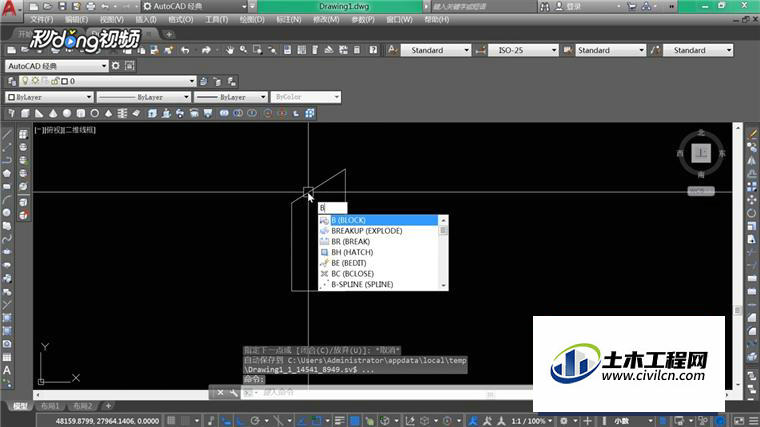The height and width of the screenshot is (427, 760).
Task: Select the Erase tool in Modify toolbar
Action: (x=752, y=134)
